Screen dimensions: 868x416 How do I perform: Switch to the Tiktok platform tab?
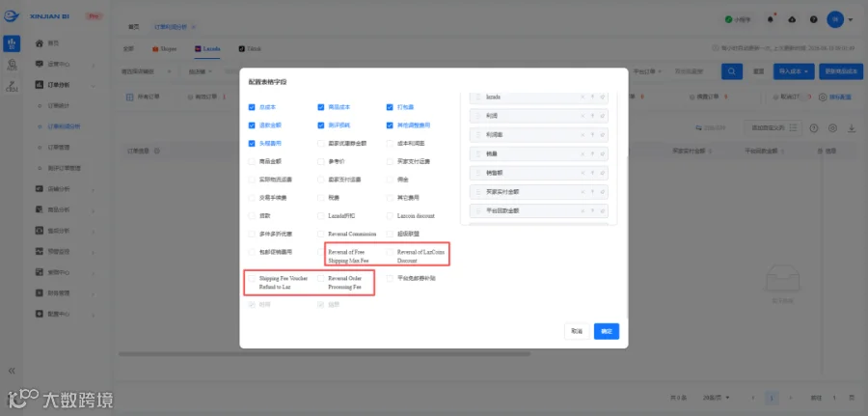(x=250, y=49)
